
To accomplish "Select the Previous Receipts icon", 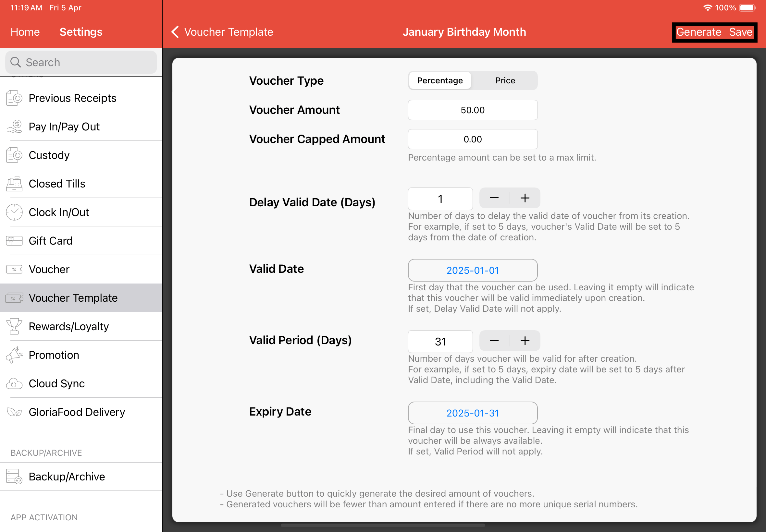I will point(13,98).
